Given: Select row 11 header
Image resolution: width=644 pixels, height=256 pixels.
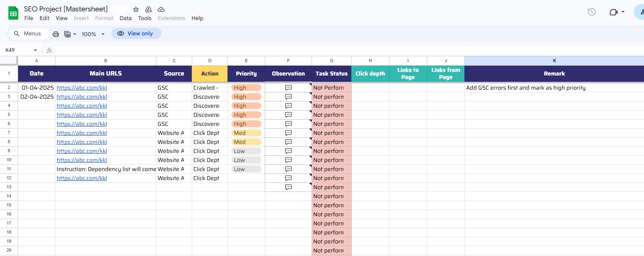Looking at the screenshot, I should (x=9, y=169).
